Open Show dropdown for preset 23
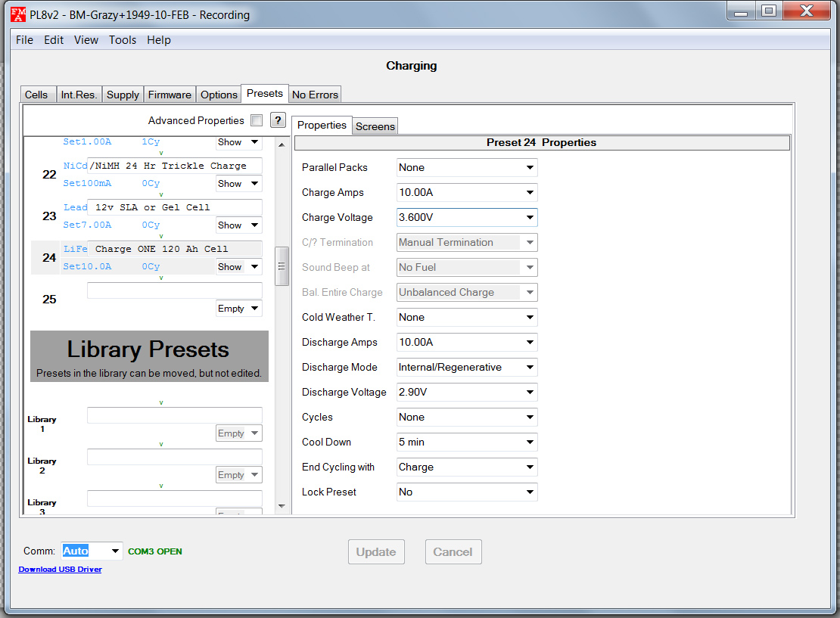 pos(238,225)
